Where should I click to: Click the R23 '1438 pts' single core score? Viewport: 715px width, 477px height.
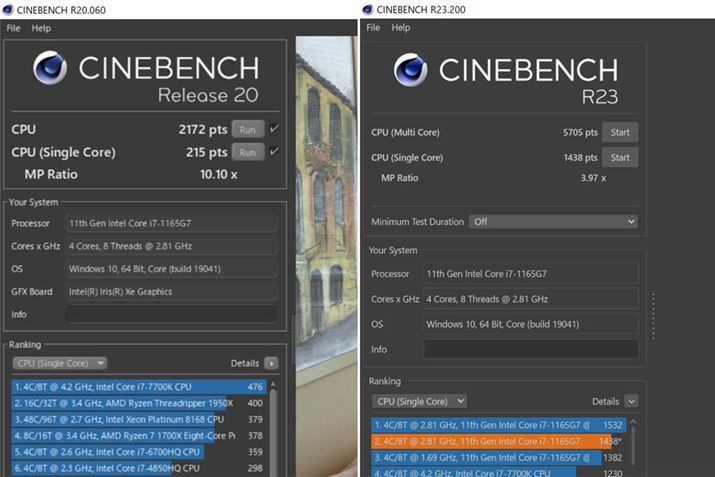pos(580,157)
